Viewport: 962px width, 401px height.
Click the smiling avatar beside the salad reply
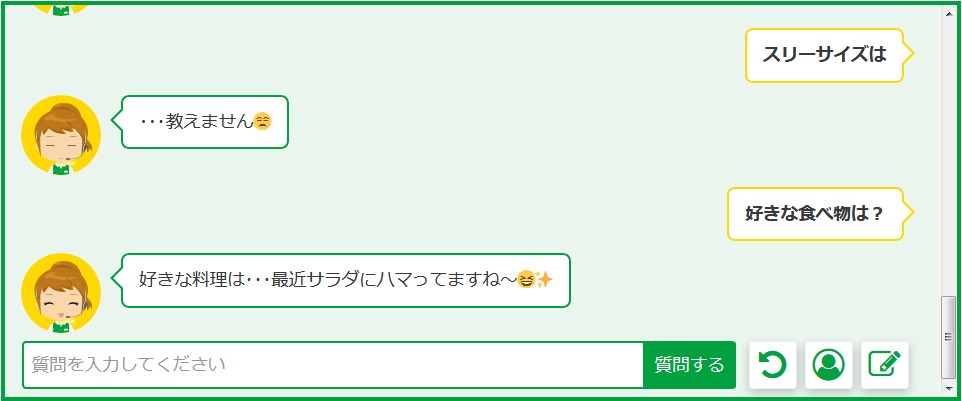[x=61, y=292]
